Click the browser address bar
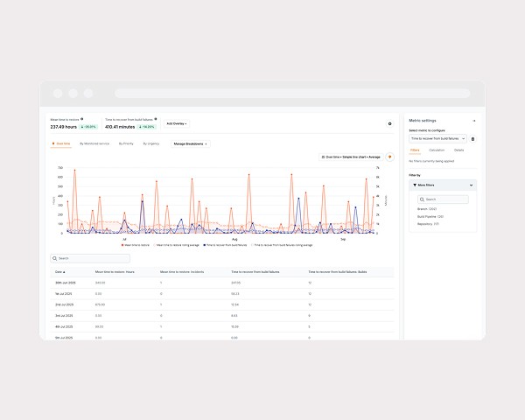Screen dimensions: 525x420 (x=292, y=94)
